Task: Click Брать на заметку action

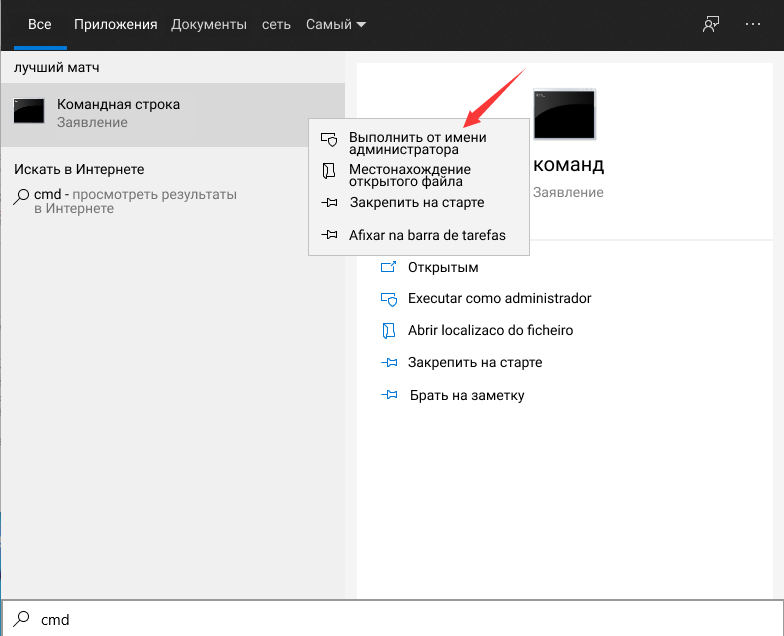Action: point(467,396)
